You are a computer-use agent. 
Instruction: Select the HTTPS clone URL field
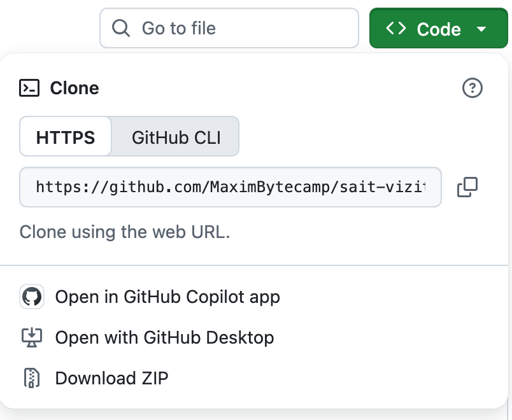pos(231,187)
